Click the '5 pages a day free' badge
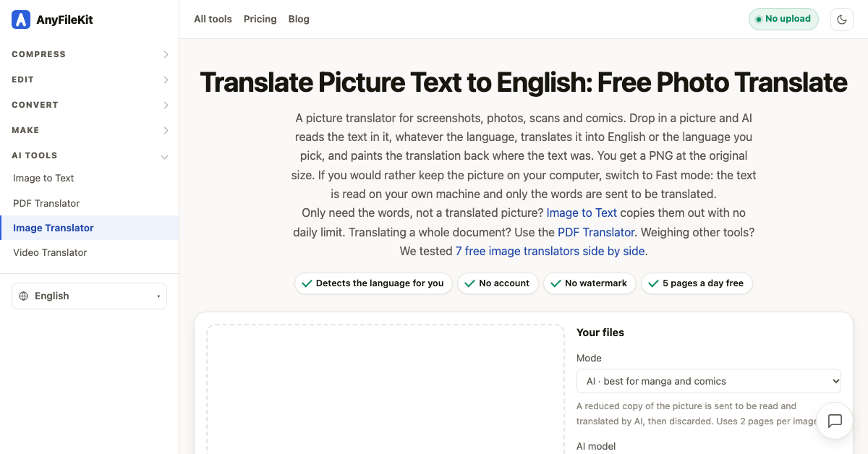The width and height of the screenshot is (868, 454). coord(697,283)
